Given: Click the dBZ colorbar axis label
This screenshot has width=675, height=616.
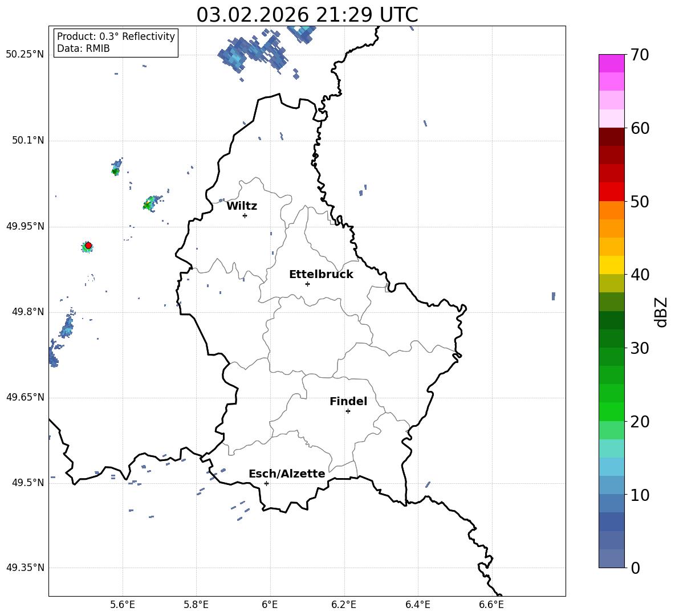Looking at the screenshot, I should (662, 312).
